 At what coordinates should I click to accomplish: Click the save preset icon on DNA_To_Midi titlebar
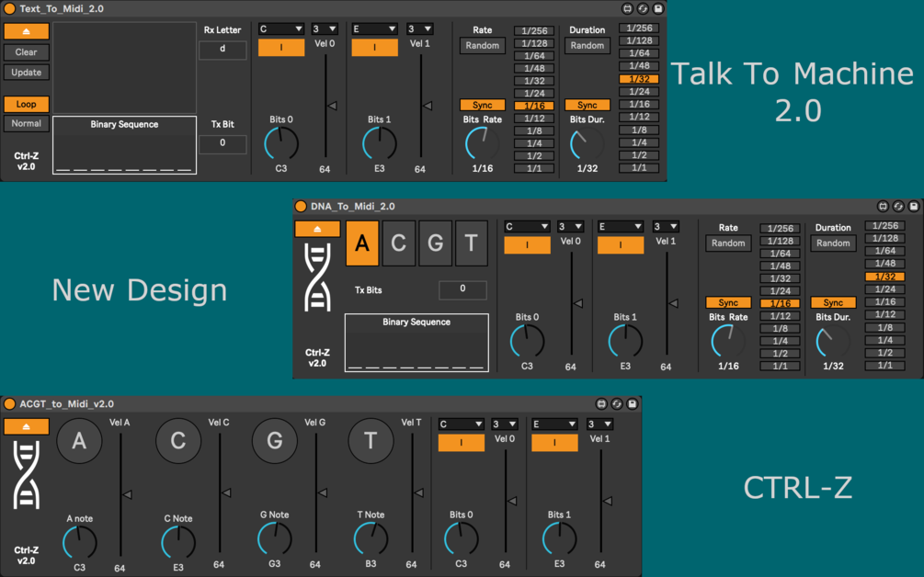[913, 206]
